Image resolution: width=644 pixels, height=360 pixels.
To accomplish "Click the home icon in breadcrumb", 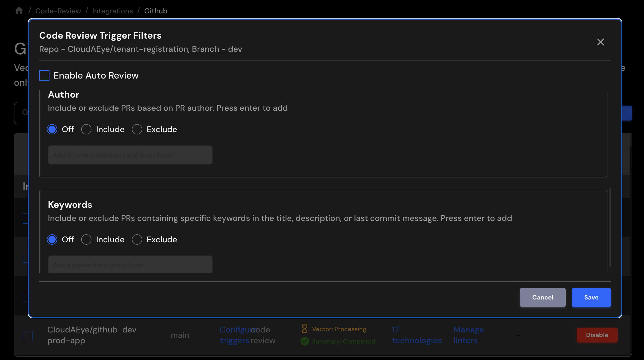I will point(19,11).
